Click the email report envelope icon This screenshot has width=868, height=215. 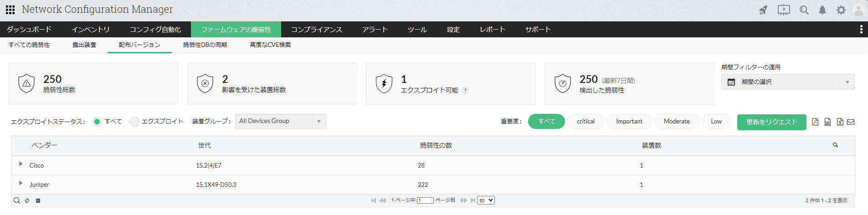point(851,122)
